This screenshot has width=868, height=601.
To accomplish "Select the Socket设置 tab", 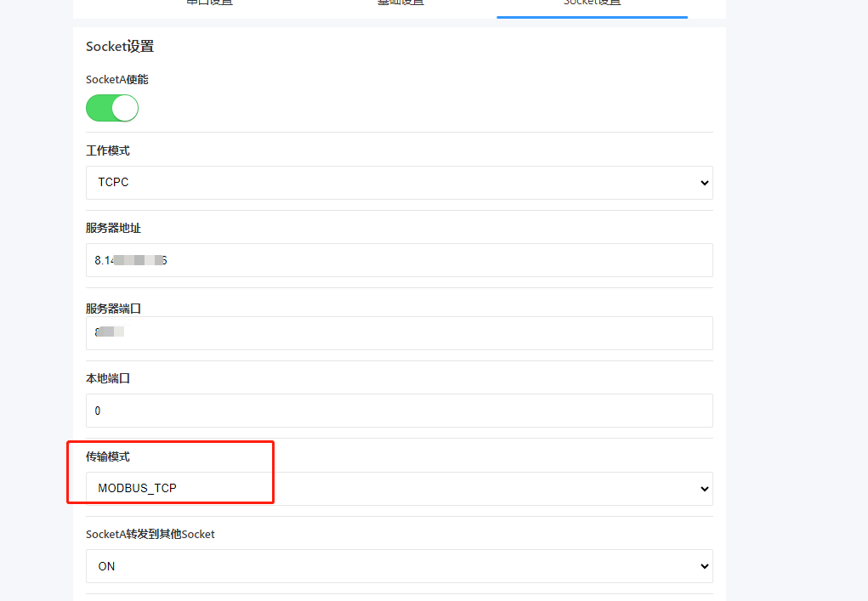I will tap(592, 3).
